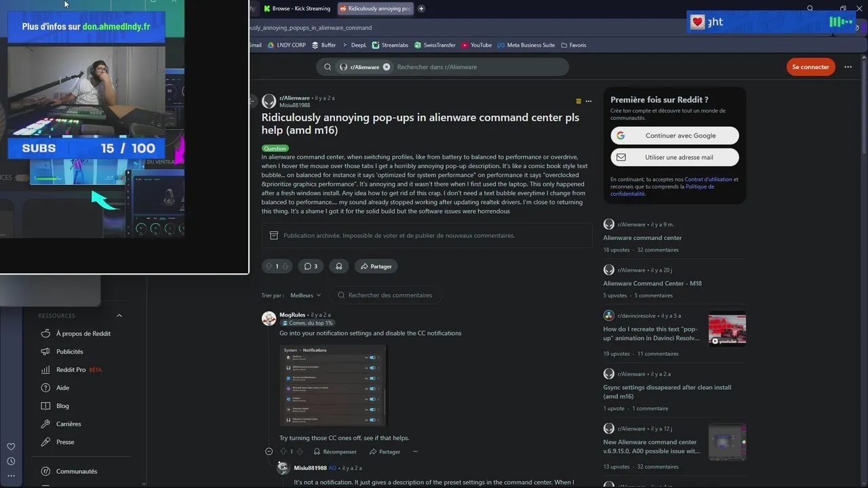Viewport: 868px width, 488px height.
Task: Click Continuer avec Google
Action: [675, 136]
